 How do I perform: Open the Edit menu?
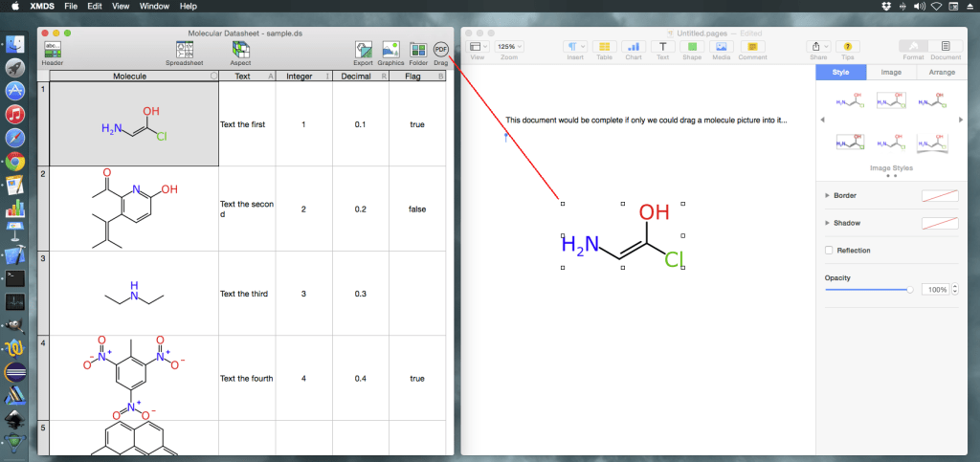coord(95,6)
